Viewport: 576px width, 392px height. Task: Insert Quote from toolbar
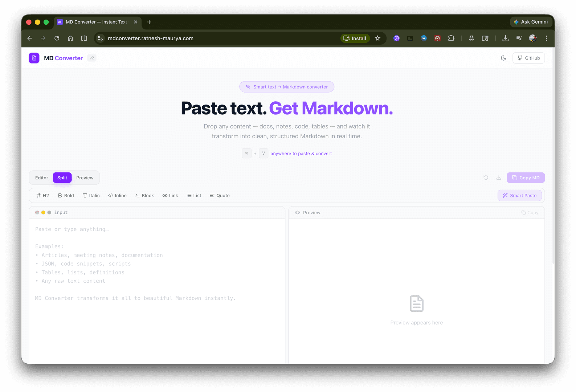pos(220,196)
